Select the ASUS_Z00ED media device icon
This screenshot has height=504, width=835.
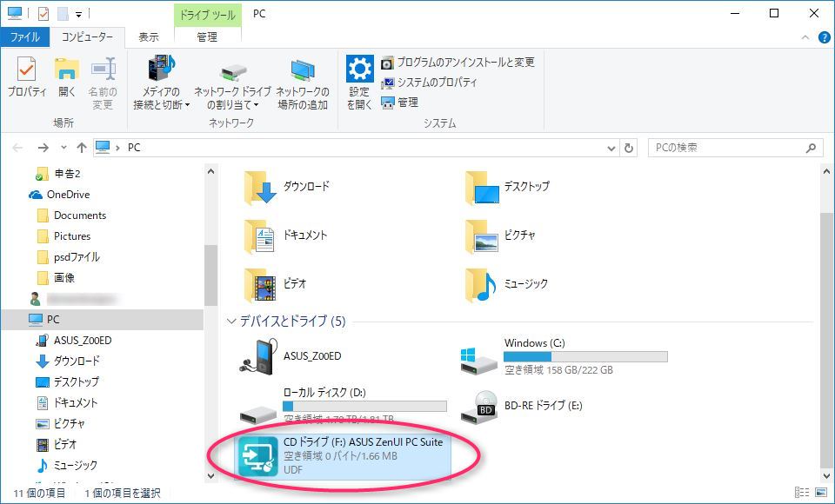tap(259, 355)
